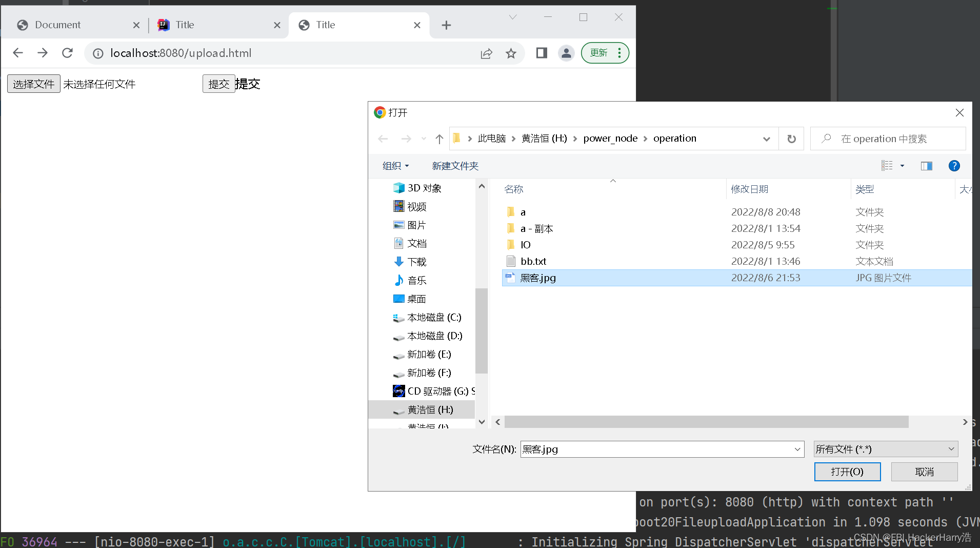
Task: Go forward in the Open dialog
Action: coord(406,139)
